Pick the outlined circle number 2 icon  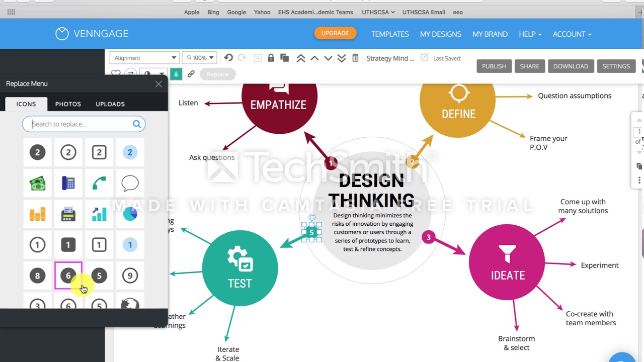click(68, 152)
